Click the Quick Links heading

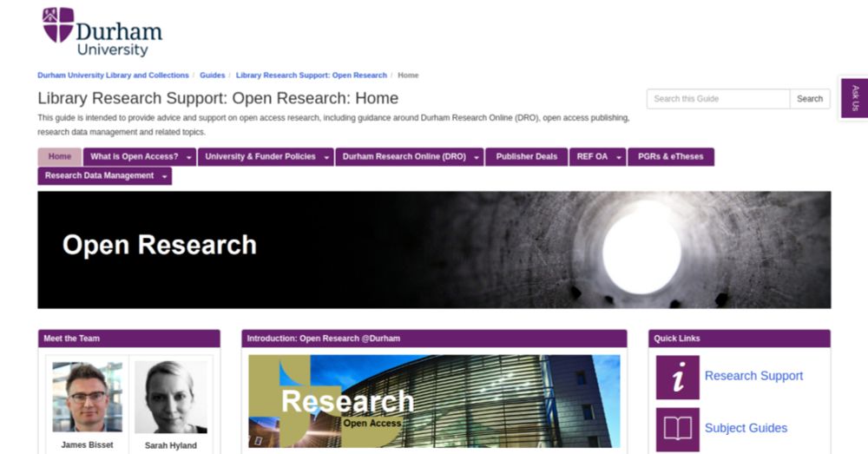coord(676,339)
